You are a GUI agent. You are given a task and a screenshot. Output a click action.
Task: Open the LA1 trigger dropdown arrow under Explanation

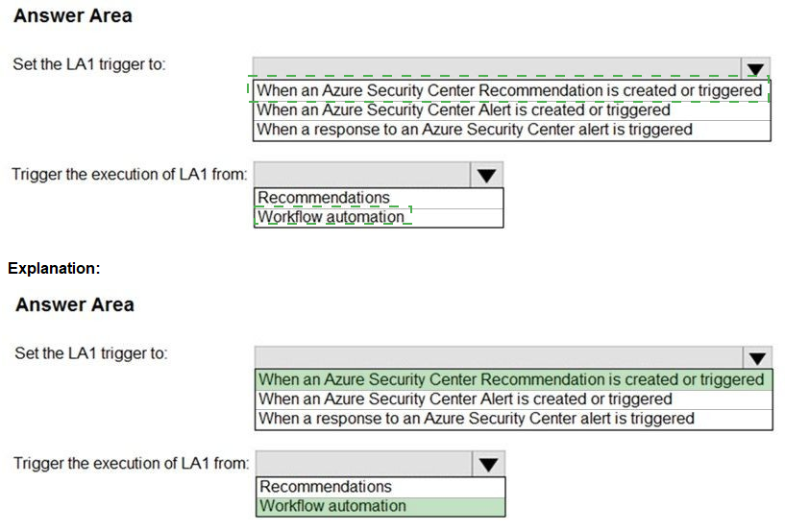tap(757, 358)
